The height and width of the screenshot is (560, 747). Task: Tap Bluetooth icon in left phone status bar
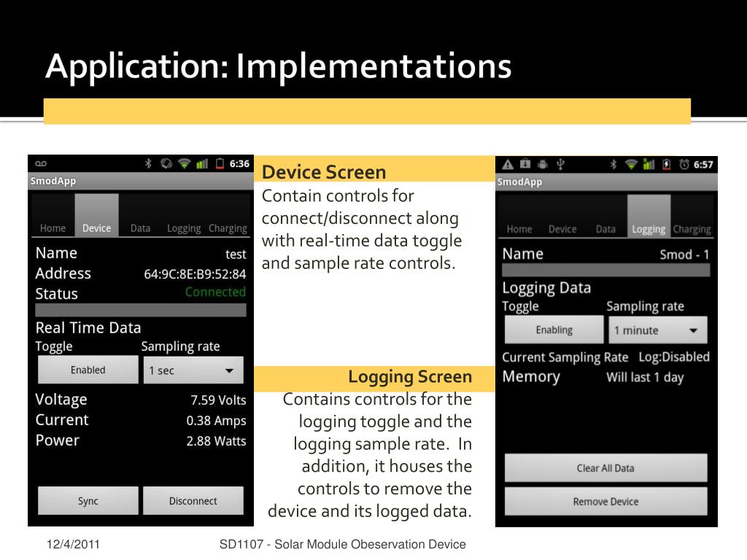pos(148,164)
